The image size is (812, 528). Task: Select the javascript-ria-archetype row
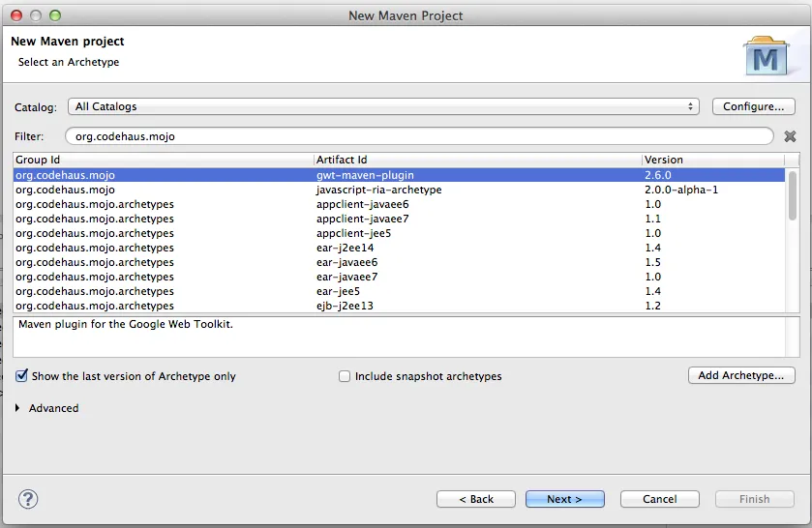399,190
